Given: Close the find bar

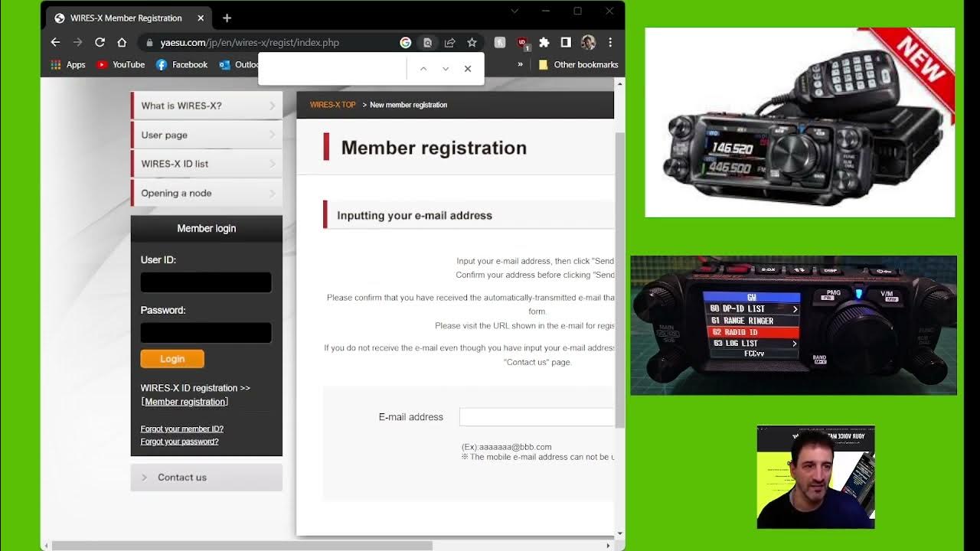Looking at the screenshot, I should pos(468,69).
